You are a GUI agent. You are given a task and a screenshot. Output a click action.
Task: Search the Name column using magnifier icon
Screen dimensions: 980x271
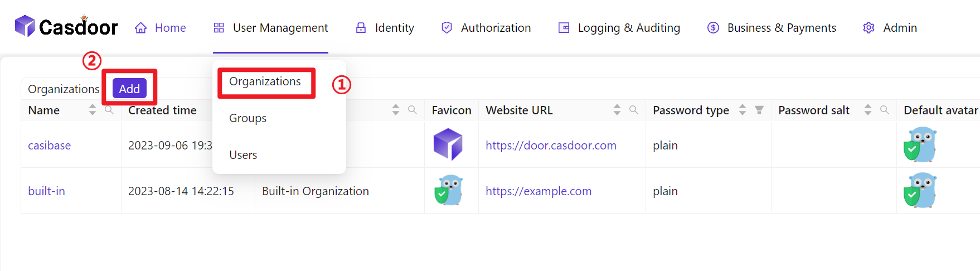click(x=109, y=110)
